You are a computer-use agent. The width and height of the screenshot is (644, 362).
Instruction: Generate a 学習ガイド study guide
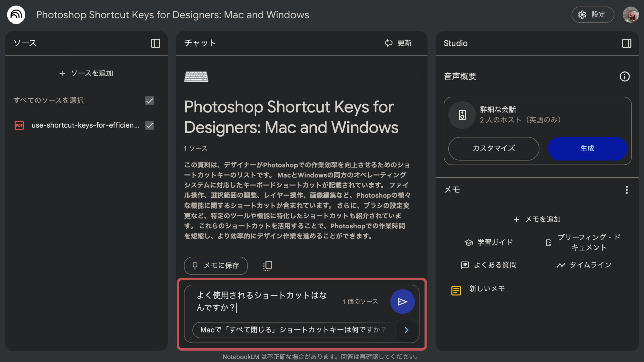(489, 242)
